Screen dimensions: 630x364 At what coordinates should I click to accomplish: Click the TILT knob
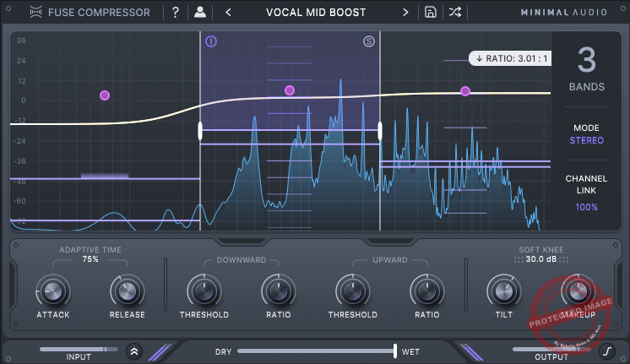point(504,291)
